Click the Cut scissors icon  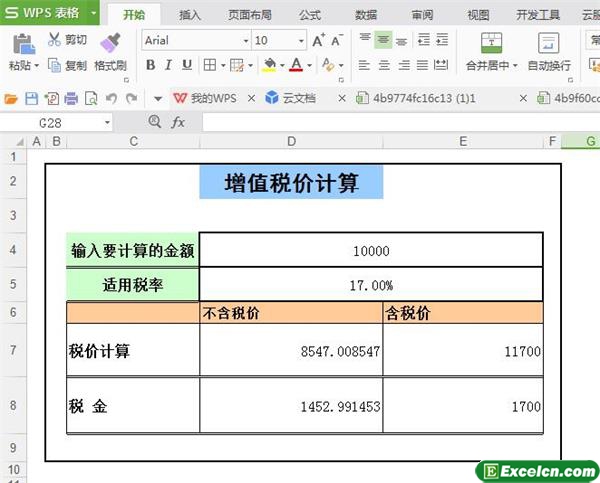[x=54, y=40]
